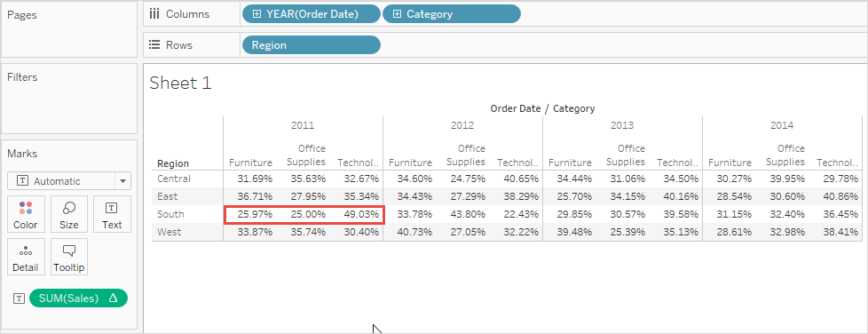Viewport: 868px width, 334px height.
Task: Select the YEAR(Order Date) pill
Action: [x=312, y=14]
